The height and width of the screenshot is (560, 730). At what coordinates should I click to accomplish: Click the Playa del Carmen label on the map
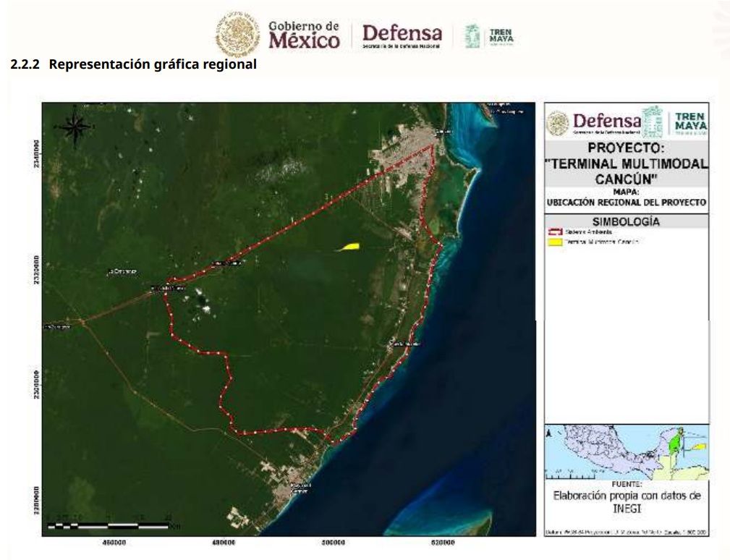pos(302,488)
